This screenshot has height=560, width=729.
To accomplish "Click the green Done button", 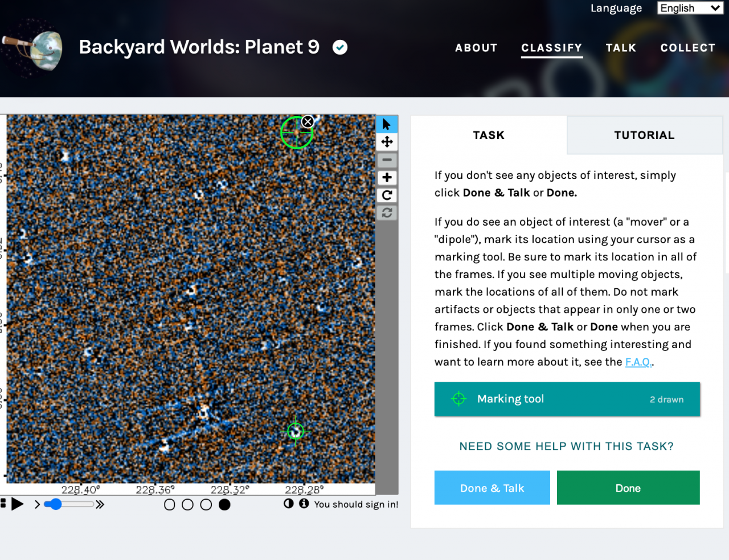I will coord(628,488).
